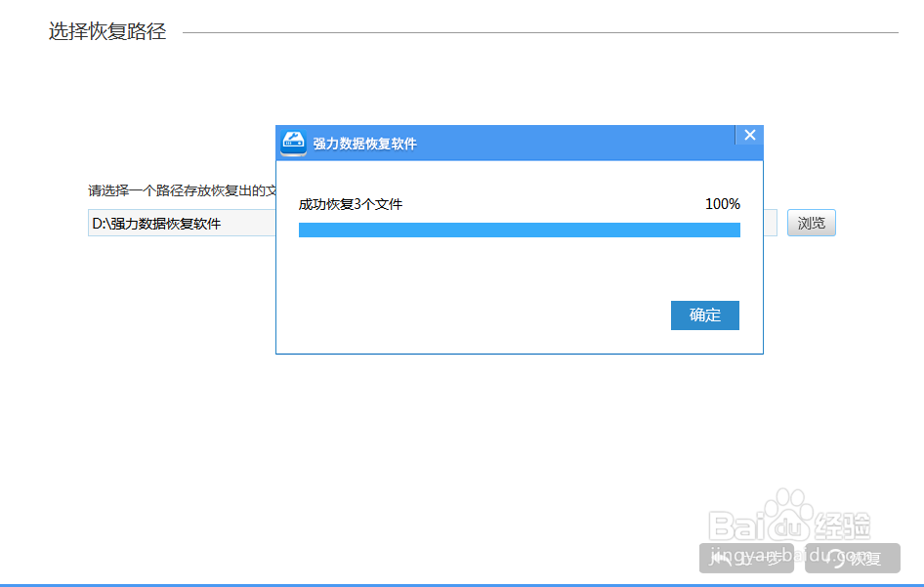Click the 上一步 button at the bottom
This screenshot has width=924, height=587.
746,558
